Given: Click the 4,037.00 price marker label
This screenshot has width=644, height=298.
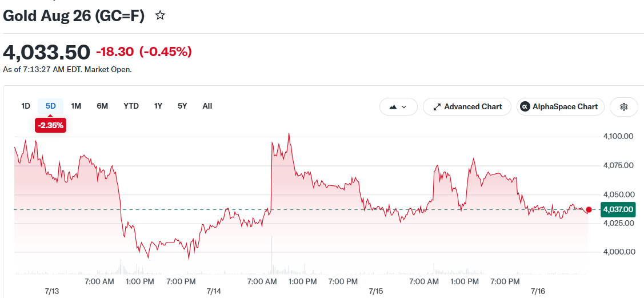Looking at the screenshot, I should click(618, 209).
